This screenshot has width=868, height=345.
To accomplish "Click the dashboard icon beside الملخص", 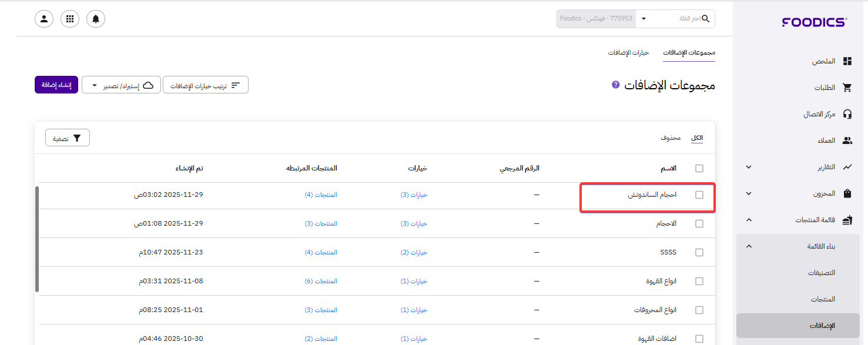I will 847,62.
